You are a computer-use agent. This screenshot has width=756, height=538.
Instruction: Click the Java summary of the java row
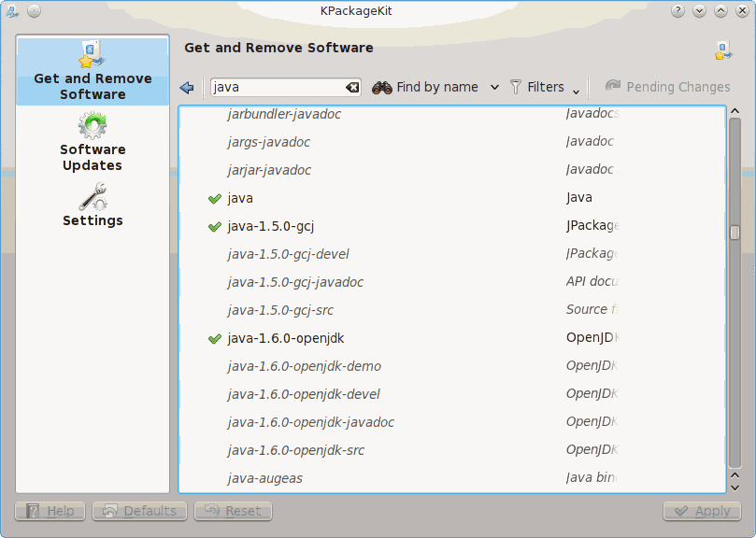tap(579, 197)
